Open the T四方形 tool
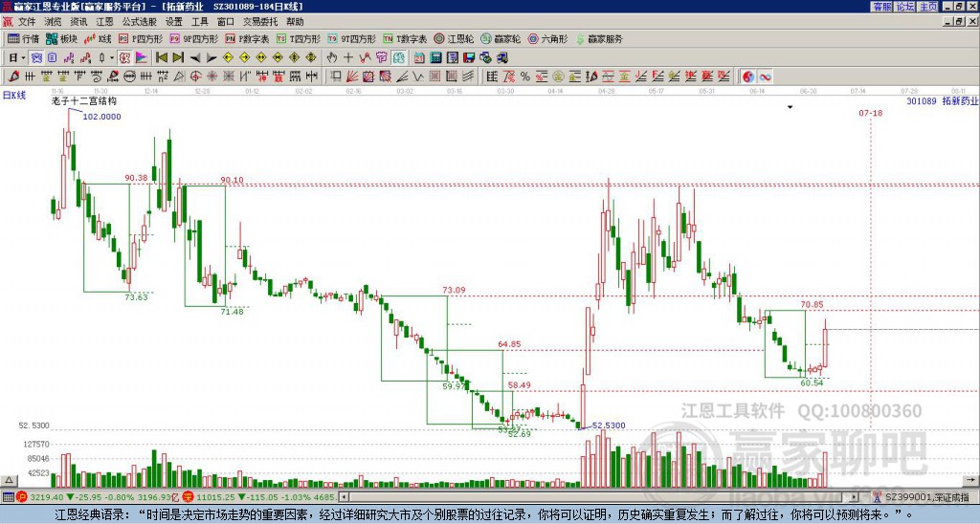 299,38
